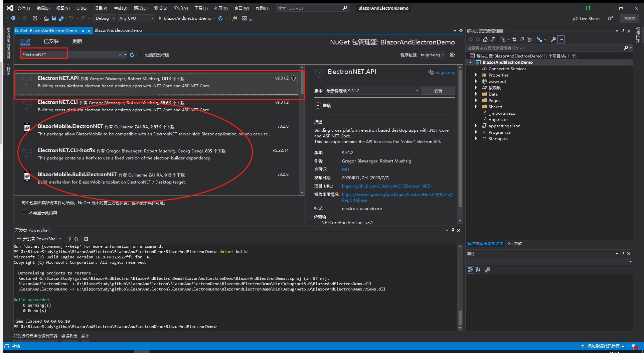
Task: Toggle auto-hide pin on Solution Explorer panel
Action: point(623,31)
